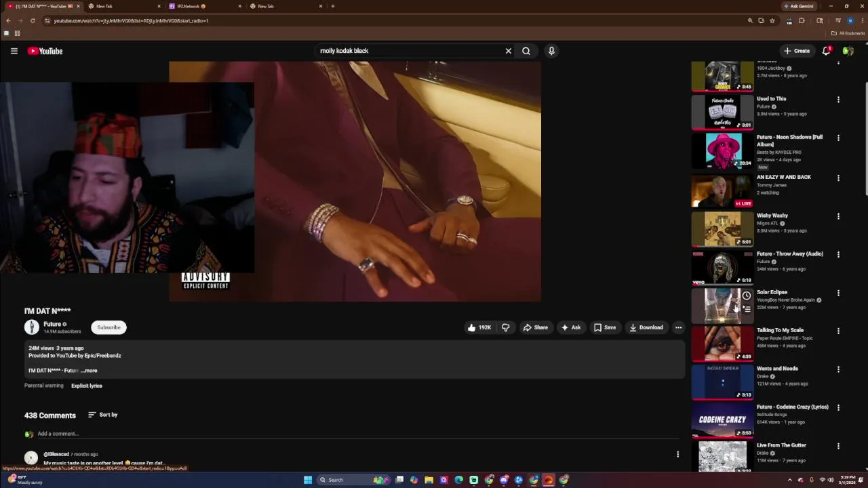868x488 pixels.
Task: Open Live From The Gutter title
Action: 781,445
